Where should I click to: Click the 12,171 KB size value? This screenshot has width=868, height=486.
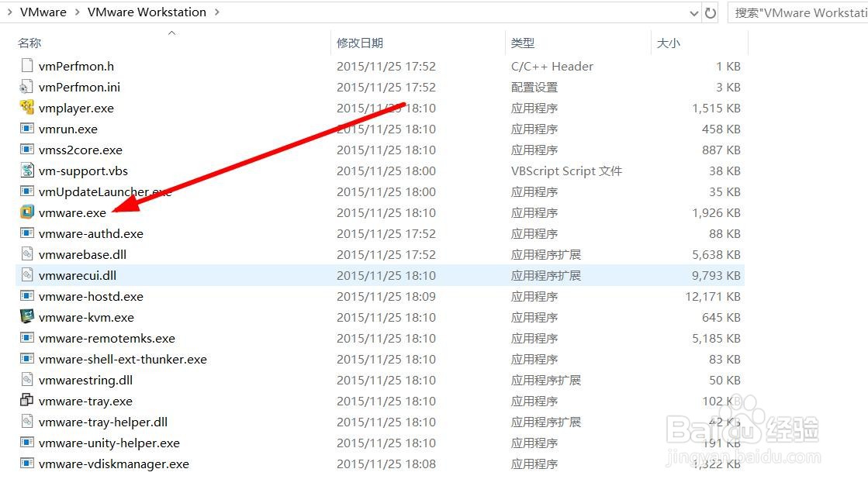[713, 297]
